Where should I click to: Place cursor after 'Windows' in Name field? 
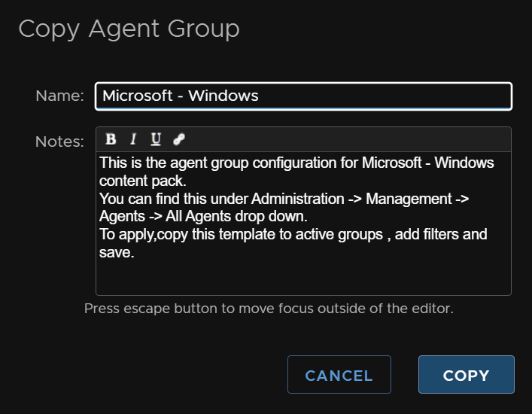[x=259, y=96]
